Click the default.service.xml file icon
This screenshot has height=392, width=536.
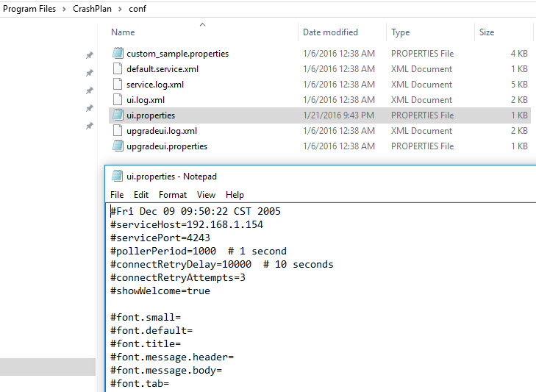click(x=117, y=68)
